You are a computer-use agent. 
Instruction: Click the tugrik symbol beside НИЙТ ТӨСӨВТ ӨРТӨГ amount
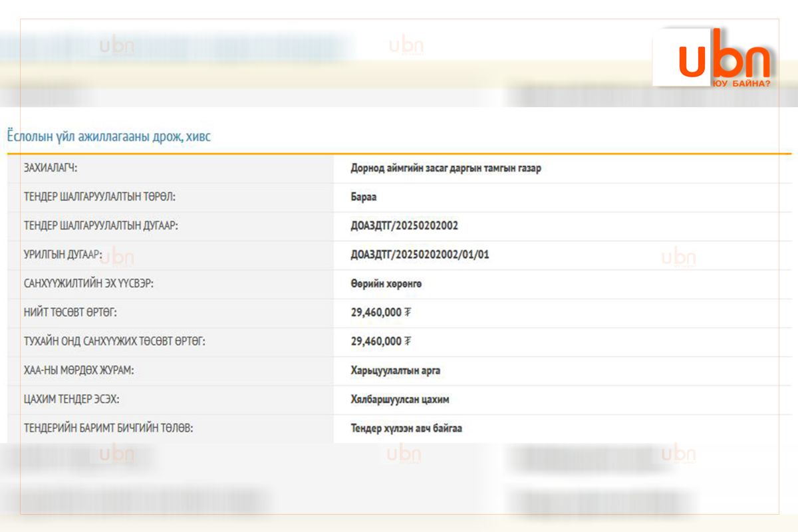point(408,313)
